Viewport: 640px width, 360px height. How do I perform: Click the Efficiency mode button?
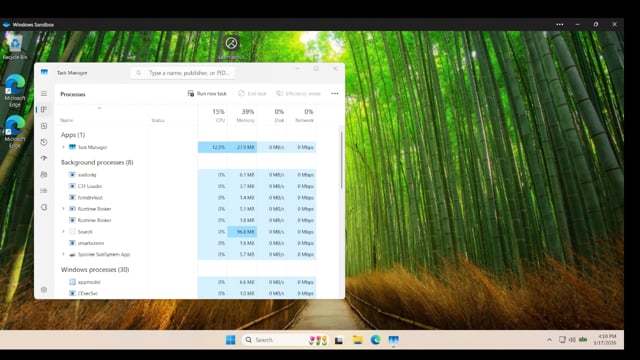(x=298, y=93)
